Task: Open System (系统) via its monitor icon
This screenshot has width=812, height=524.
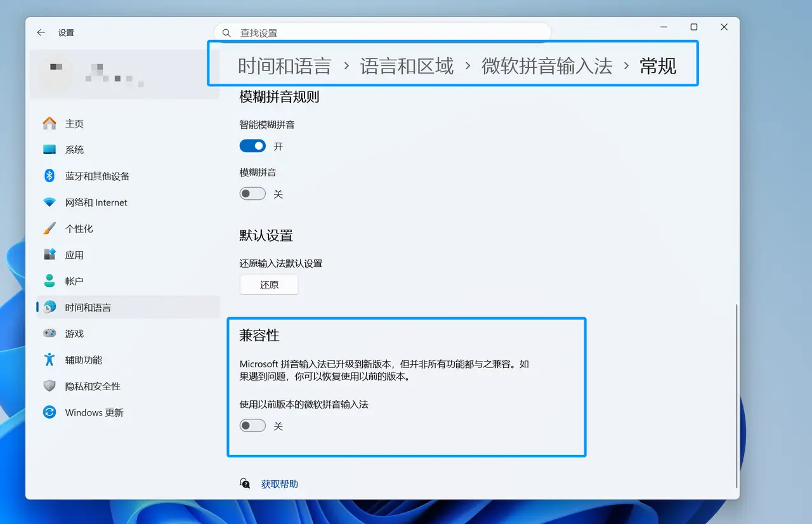Action: point(49,150)
